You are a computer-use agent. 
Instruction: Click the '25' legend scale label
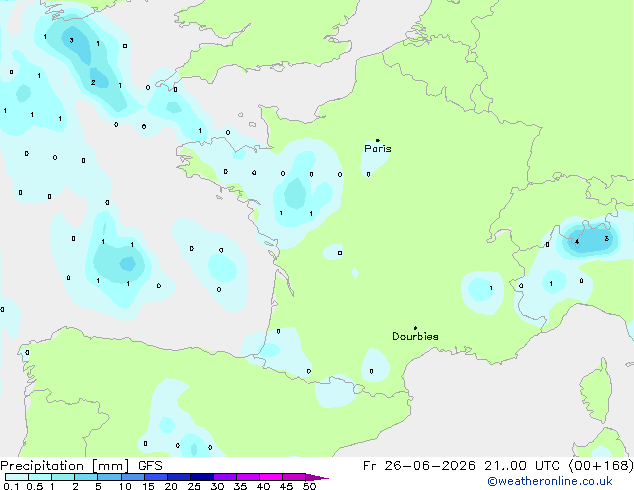tap(194, 486)
